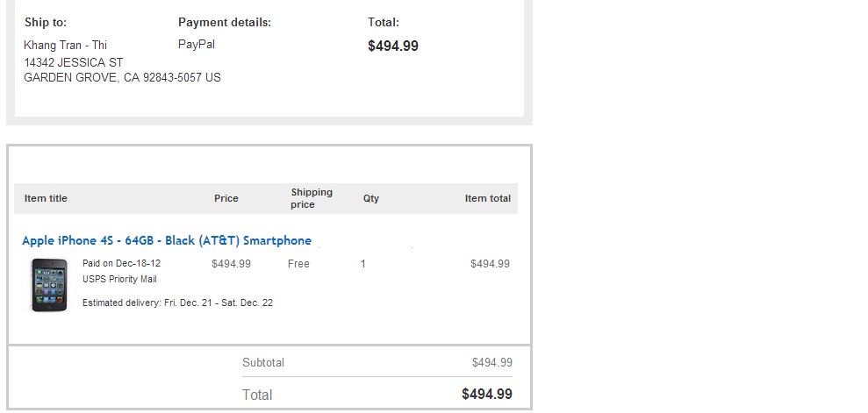
Task: Click the Item title column header
Action: (46, 198)
